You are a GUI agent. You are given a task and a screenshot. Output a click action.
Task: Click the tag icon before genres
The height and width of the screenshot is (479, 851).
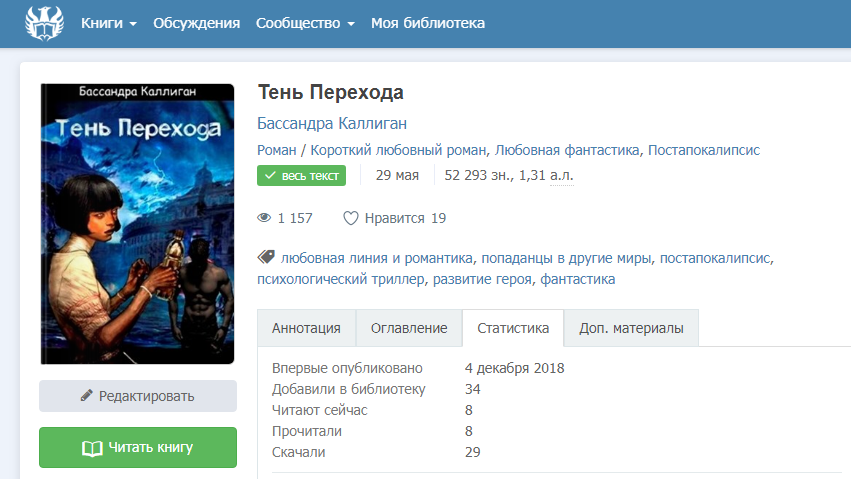pos(266,256)
